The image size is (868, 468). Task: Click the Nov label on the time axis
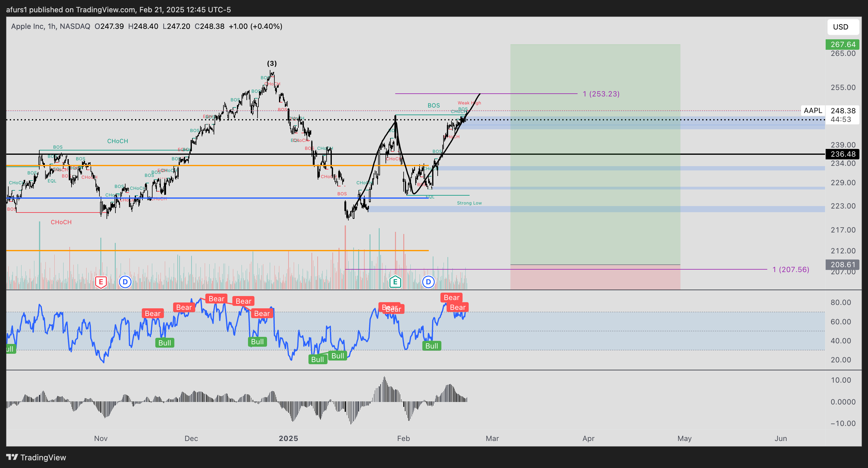point(101,438)
